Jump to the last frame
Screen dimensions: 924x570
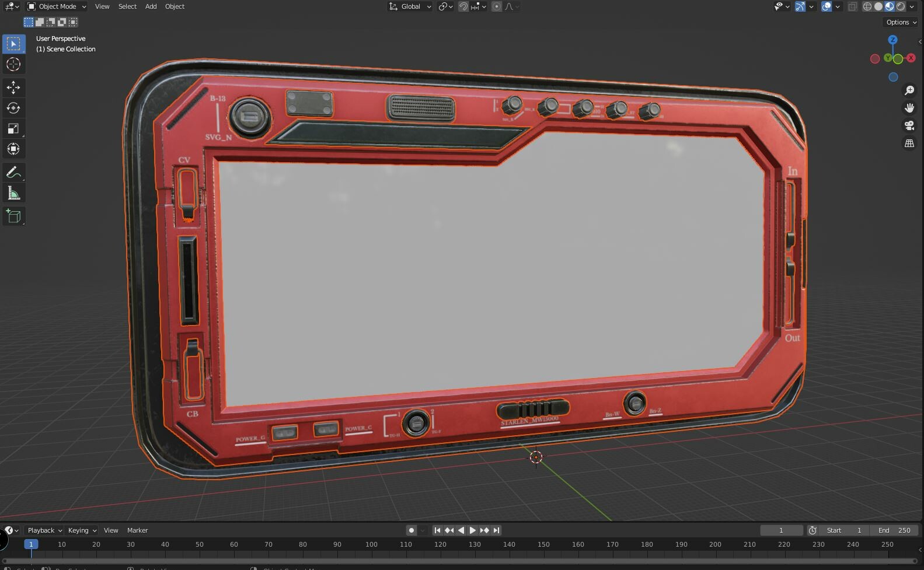tap(496, 530)
